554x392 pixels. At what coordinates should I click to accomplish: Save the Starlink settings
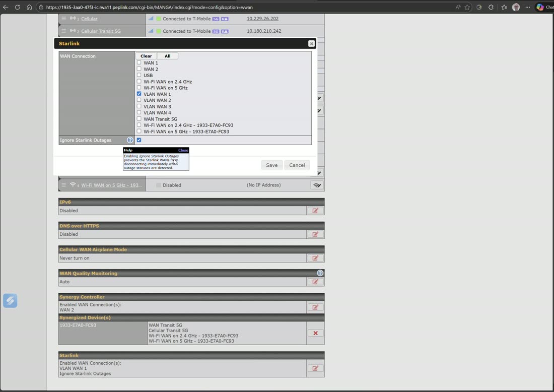(271, 165)
